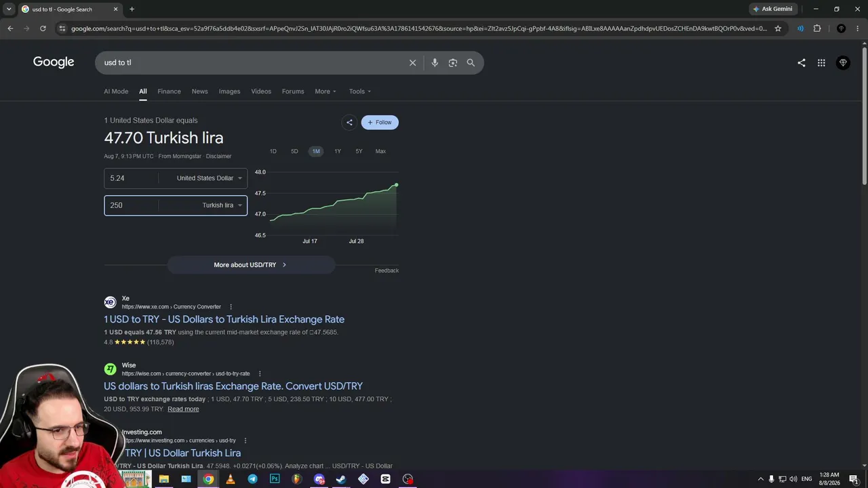Click the Read more link under Wise
Viewport: 868px width, 488px height.
click(183, 409)
